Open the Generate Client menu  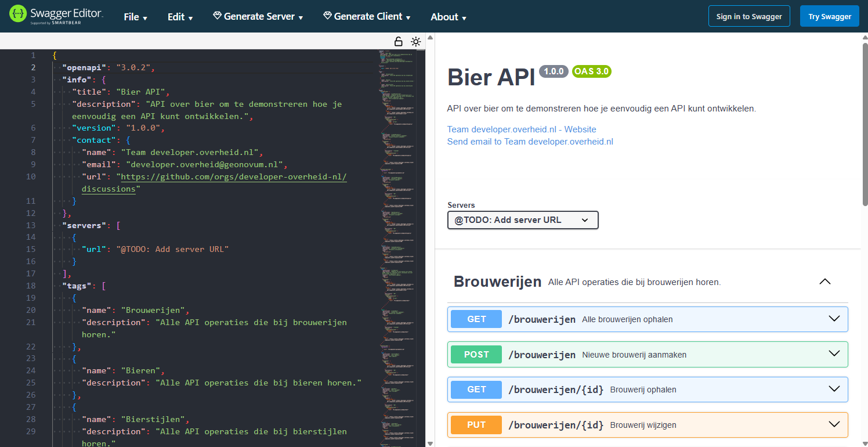[366, 16]
